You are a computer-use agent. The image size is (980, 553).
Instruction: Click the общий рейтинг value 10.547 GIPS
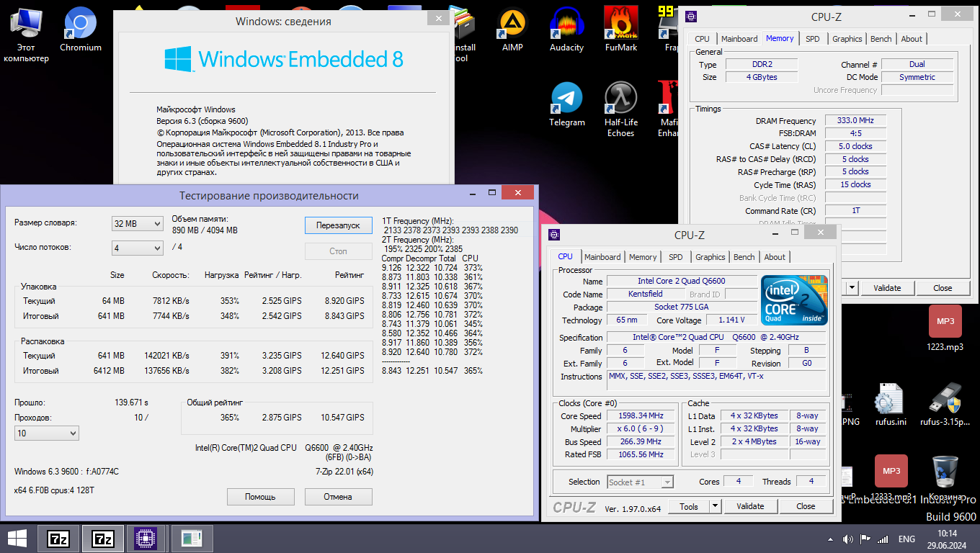pos(342,418)
